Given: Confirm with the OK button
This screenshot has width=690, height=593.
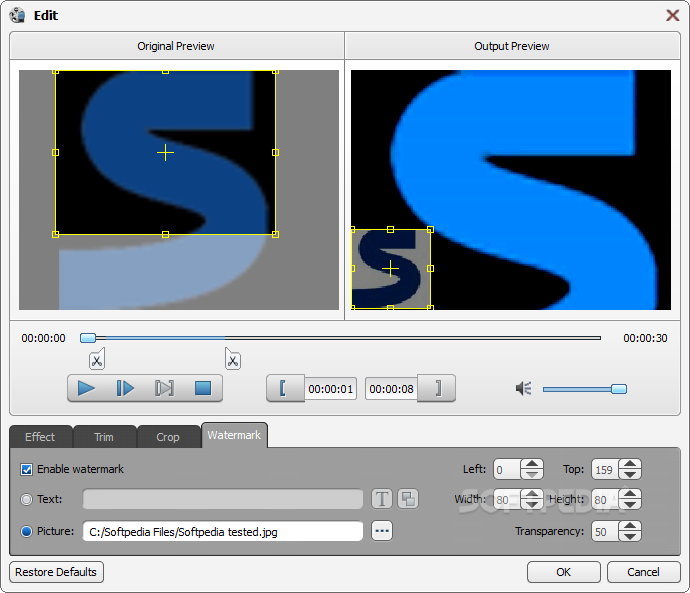Looking at the screenshot, I should [563, 572].
